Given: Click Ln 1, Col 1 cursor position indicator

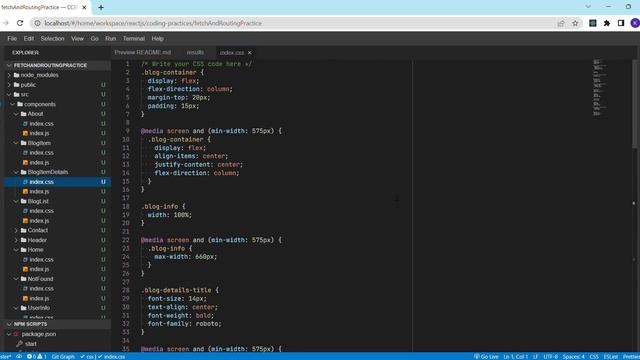Looking at the screenshot, I should [516, 356].
